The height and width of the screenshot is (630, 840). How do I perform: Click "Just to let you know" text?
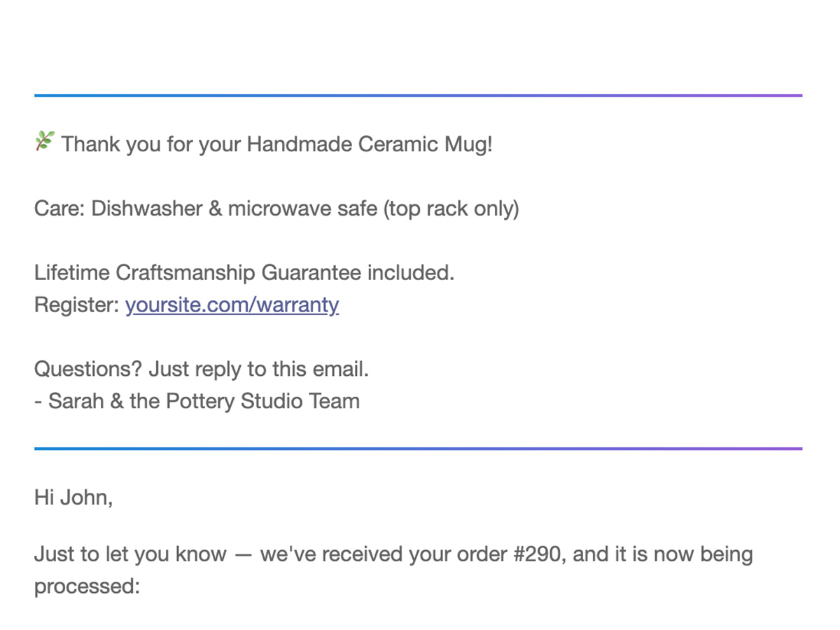coord(130,554)
